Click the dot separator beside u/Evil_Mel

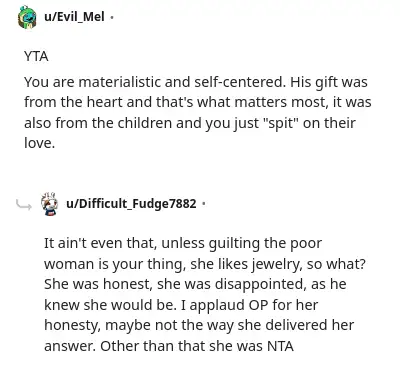[112, 17]
